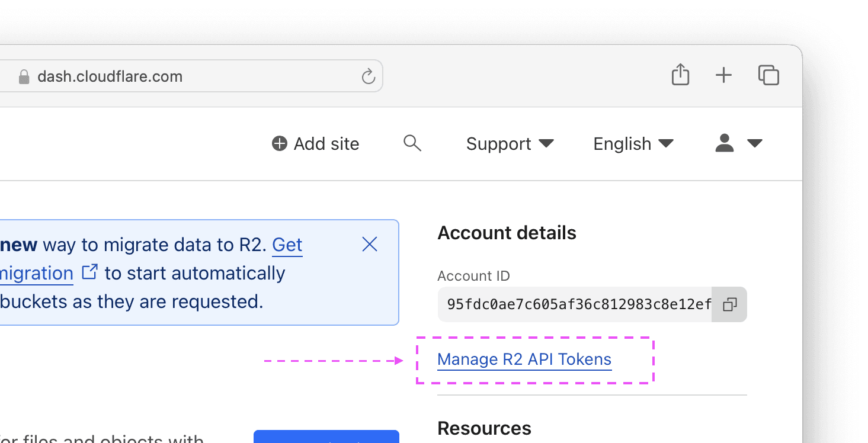This screenshot has height=443, width=868.
Task: Open the user avatar menu icon
Action: click(x=724, y=143)
